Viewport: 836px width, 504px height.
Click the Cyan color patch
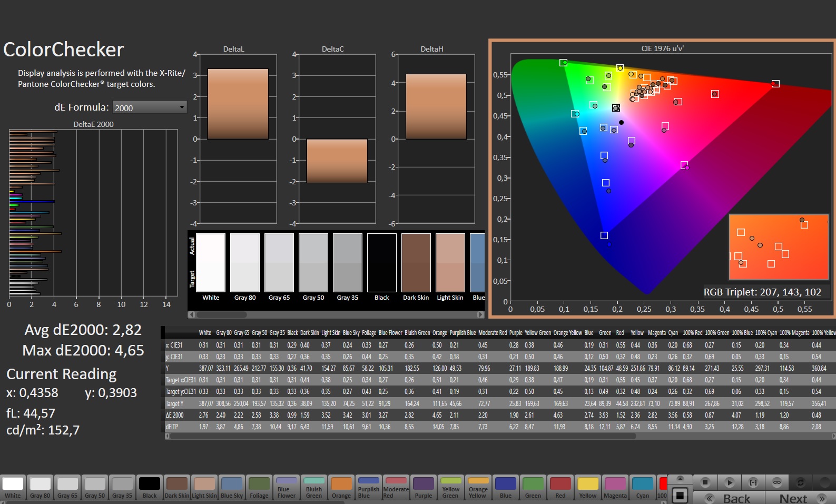pyautogui.click(x=643, y=487)
